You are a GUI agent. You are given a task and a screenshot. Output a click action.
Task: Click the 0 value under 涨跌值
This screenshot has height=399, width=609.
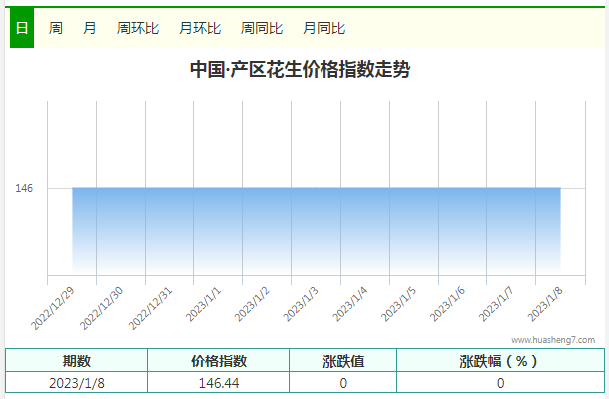point(343,383)
